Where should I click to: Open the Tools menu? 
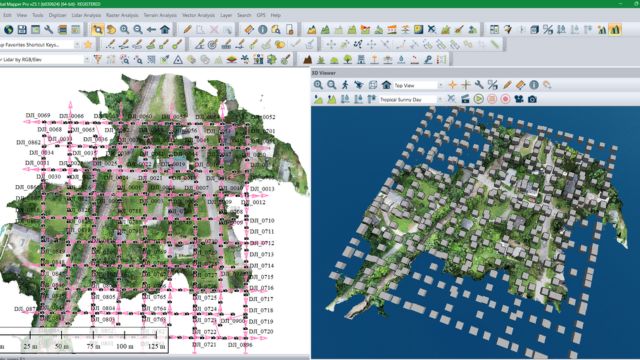38,15
